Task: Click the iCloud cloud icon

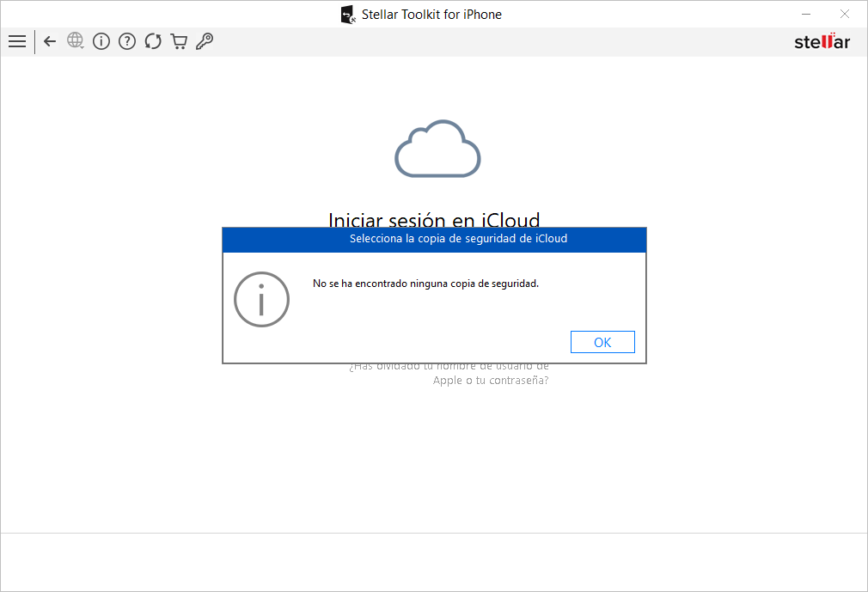Action: pos(437,149)
